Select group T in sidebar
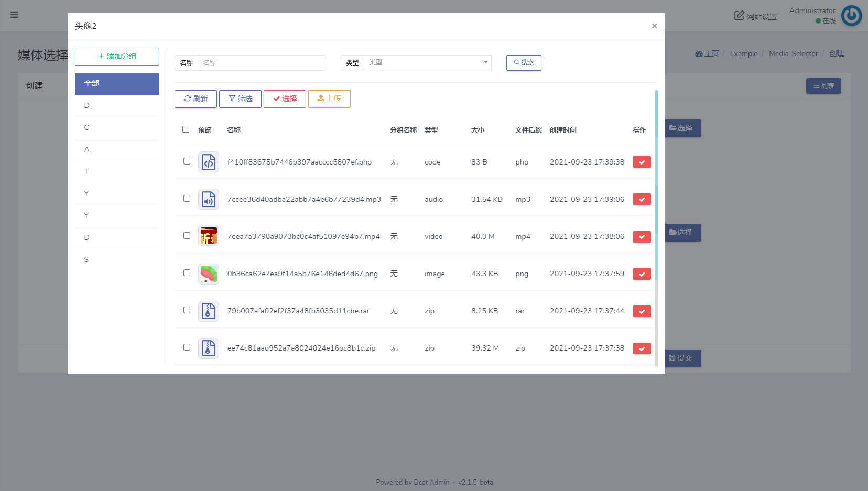868x491 pixels. 117,172
